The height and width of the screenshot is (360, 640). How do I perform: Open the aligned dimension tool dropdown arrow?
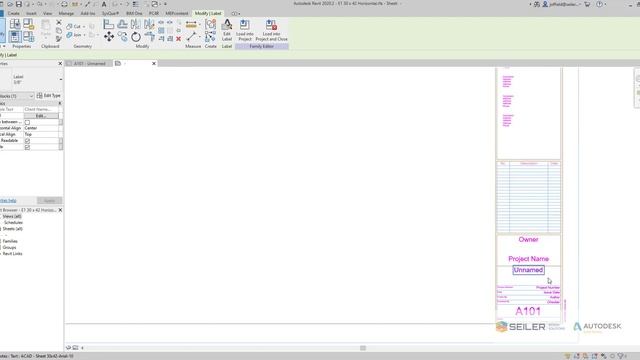[x=199, y=25]
